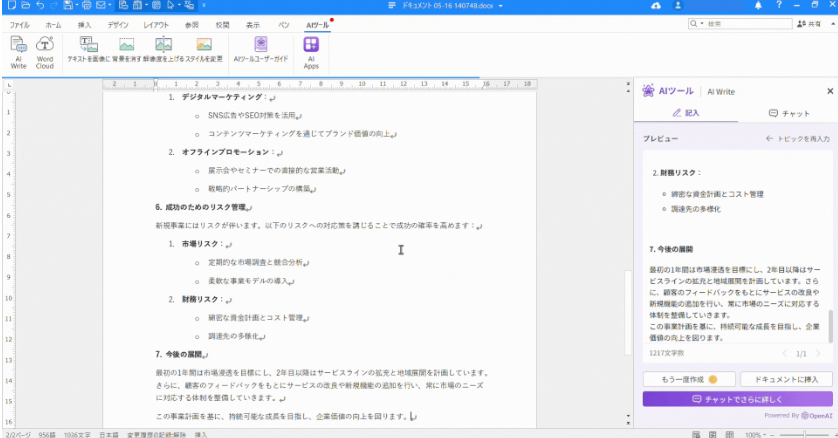Click the cloud upload icon
838x438 pixels.
pos(656,5)
